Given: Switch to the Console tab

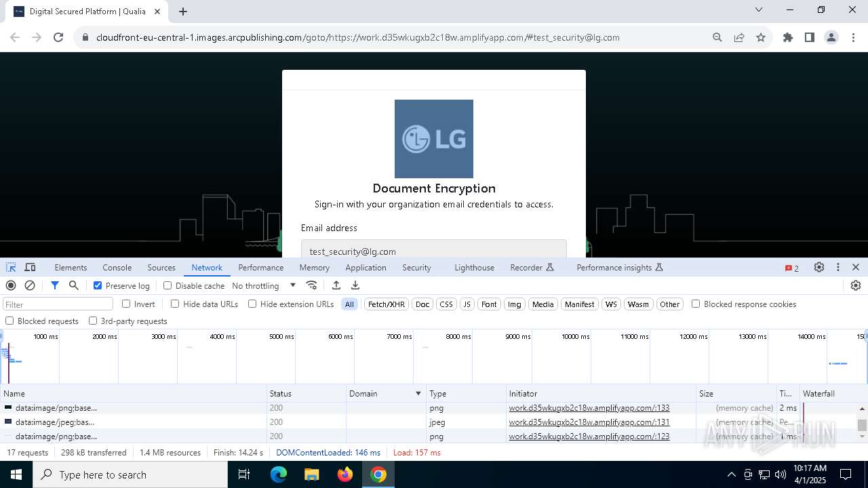Looking at the screenshot, I should pos(117,268).
